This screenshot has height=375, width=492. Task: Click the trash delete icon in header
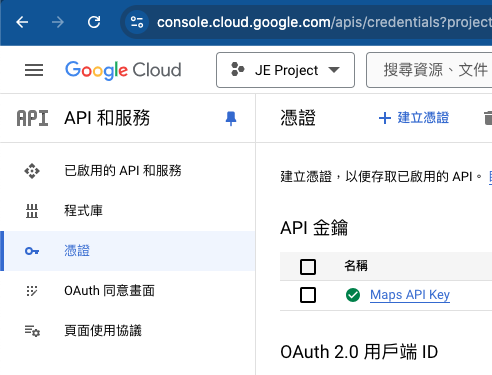coord(488,118)
